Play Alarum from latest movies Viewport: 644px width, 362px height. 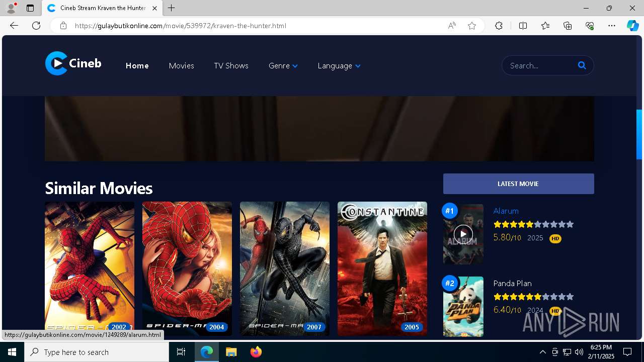point(463,234)
